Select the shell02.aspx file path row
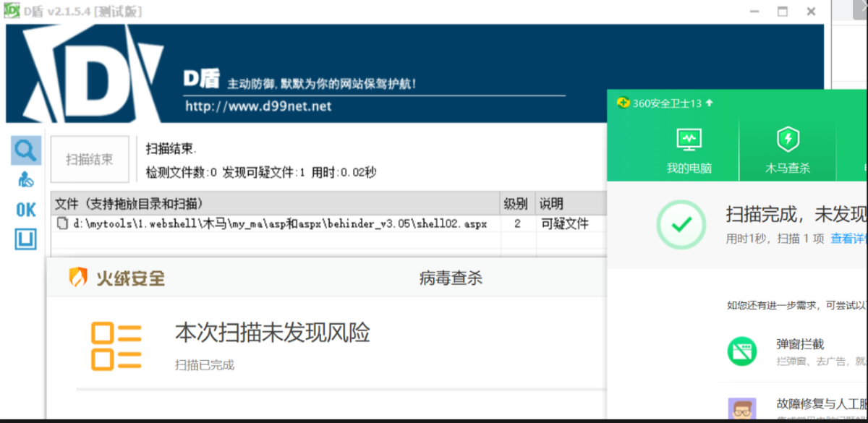This screenshot has height=423, width=868. click(280, 224)
